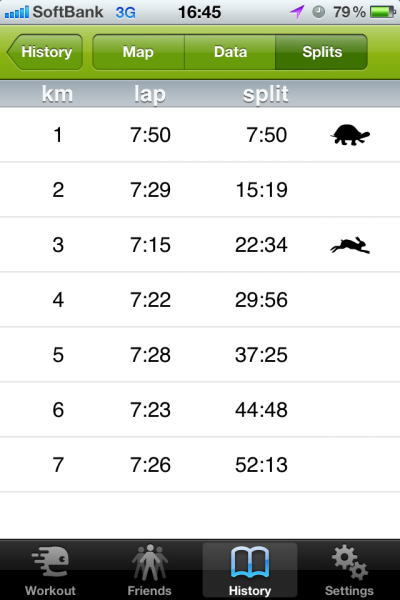Screen dimensions: 400x600
Task: Tap the 16:45 clock in status bar
Action: coord(199,12)
